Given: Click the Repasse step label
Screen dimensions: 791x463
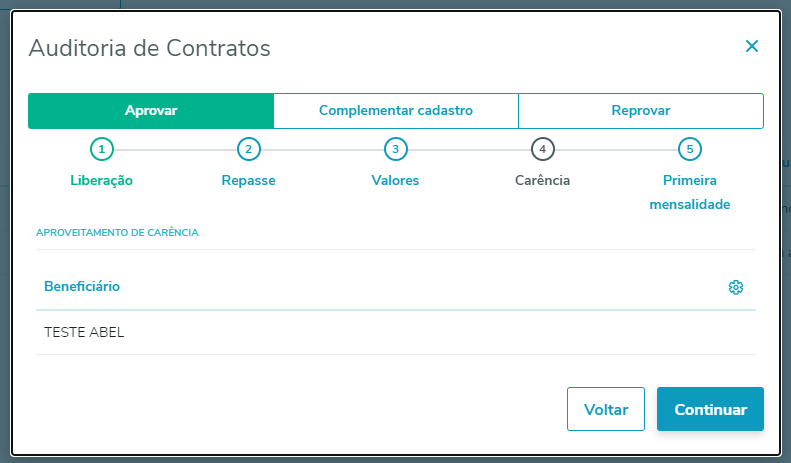Looking at the screenshot, I should (x=248, y=181).
